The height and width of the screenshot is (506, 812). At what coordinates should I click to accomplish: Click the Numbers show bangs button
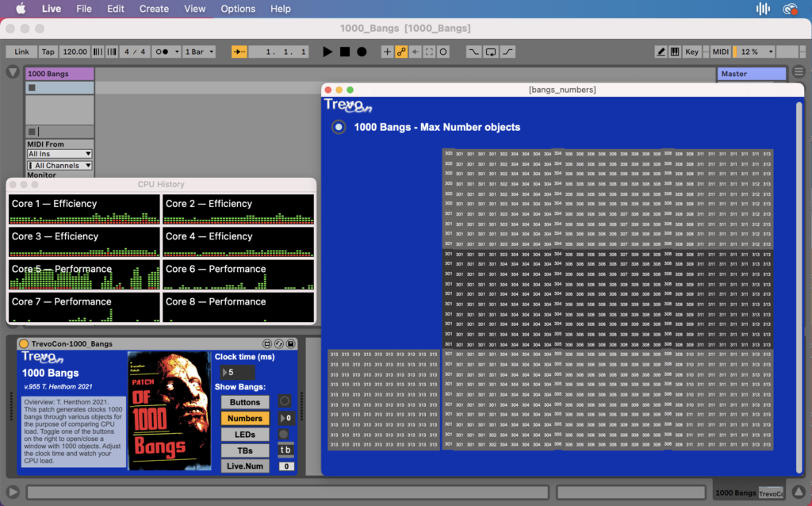click(245, 418)
